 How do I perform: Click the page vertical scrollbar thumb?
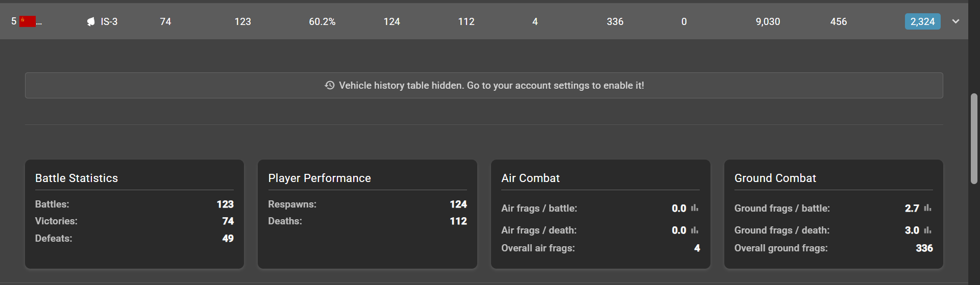[974, 138]
